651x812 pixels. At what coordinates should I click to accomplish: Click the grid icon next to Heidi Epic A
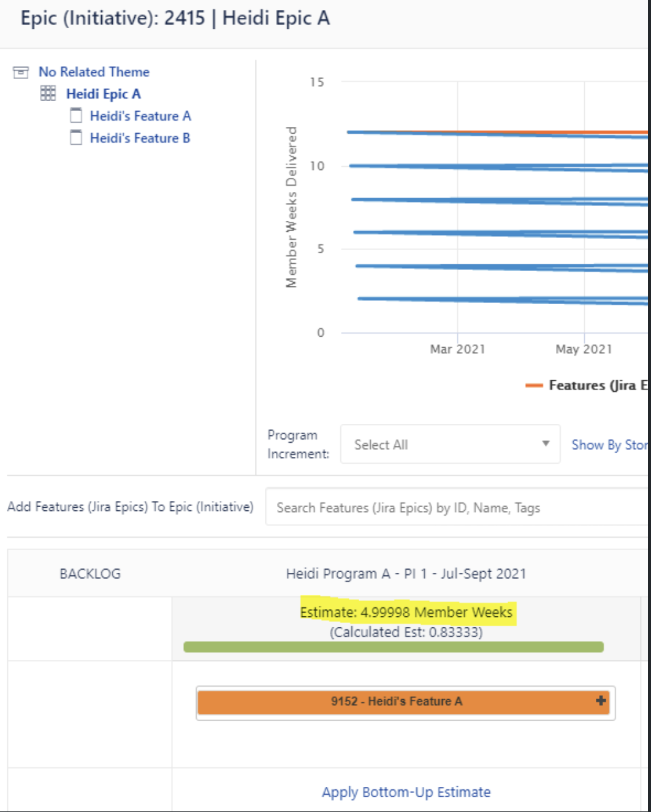pyautogui.click(x=48, y=93)
